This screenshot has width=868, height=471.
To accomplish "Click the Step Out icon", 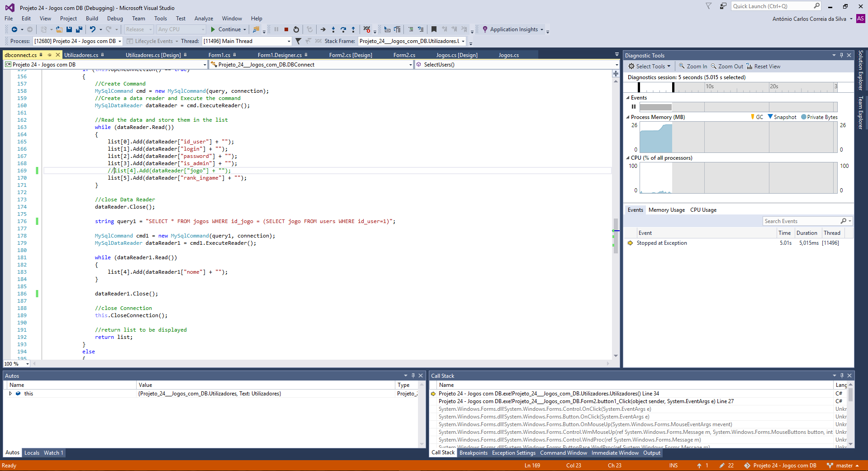I will pyautogui.click(x=353, y=29).
